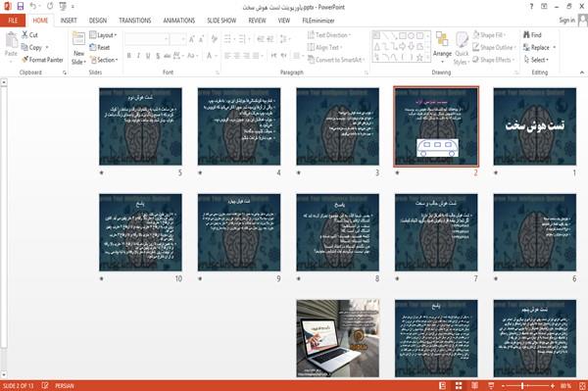Click the Undo arrow in quick access toolbar
Image resolution: width=588 pixels, height=391 pixels.
32,6
